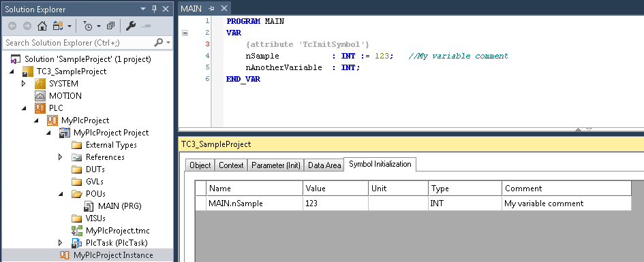The image size is (644, 262).
Task: Click the nSample declaration line
Action: click(377, 56)
